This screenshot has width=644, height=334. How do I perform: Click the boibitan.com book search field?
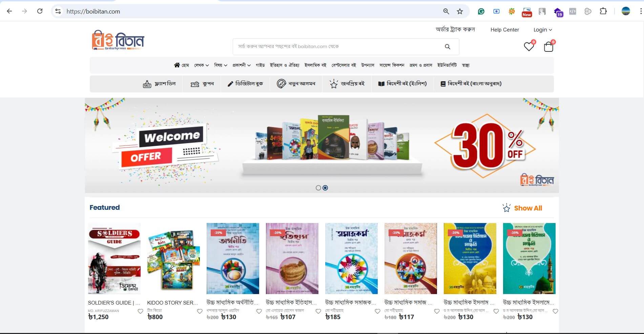339,47
